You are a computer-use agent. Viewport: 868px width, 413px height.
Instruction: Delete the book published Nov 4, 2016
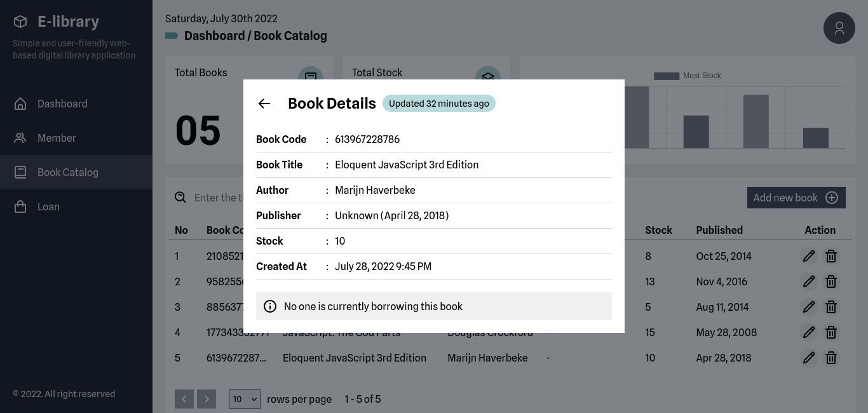click(x=831, y=281)
